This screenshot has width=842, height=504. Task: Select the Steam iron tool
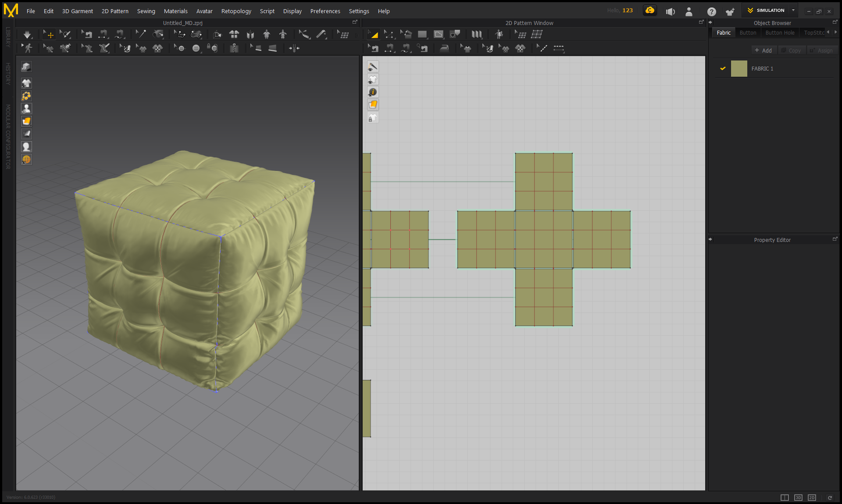coord(444,48)
